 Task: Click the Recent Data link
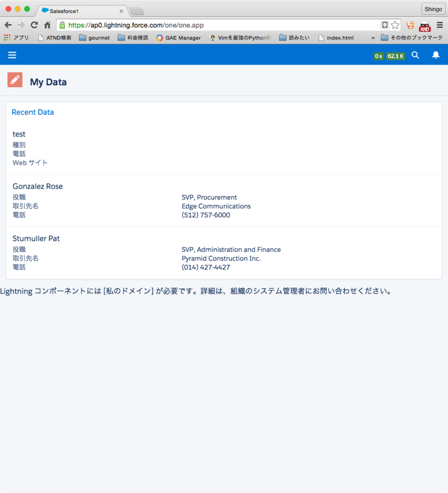click(32, 112)
